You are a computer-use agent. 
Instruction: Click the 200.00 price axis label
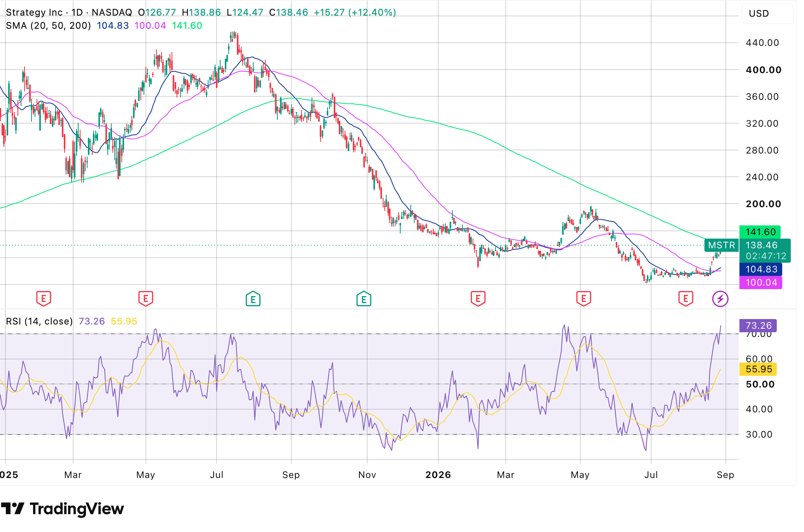(x=764, y=204)
